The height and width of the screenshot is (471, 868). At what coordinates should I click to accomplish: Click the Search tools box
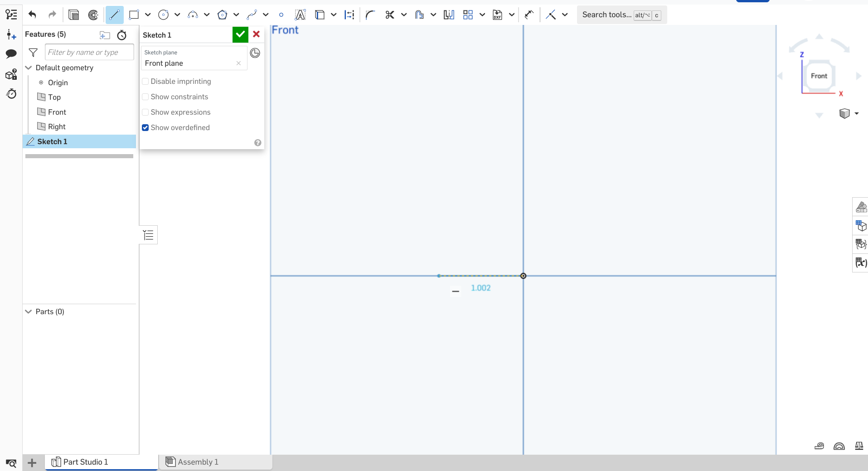[x=622, y=15]
